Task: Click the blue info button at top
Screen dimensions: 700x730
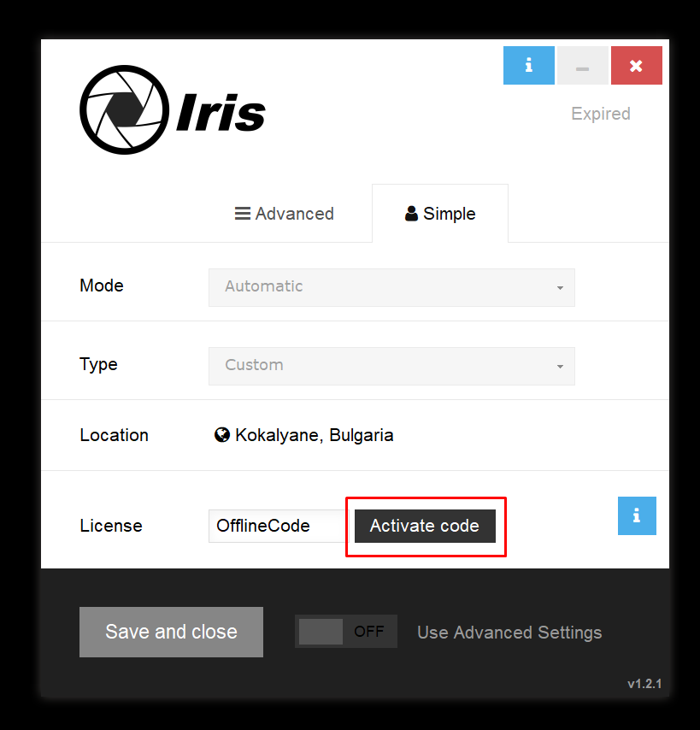Action: [529, 65]
